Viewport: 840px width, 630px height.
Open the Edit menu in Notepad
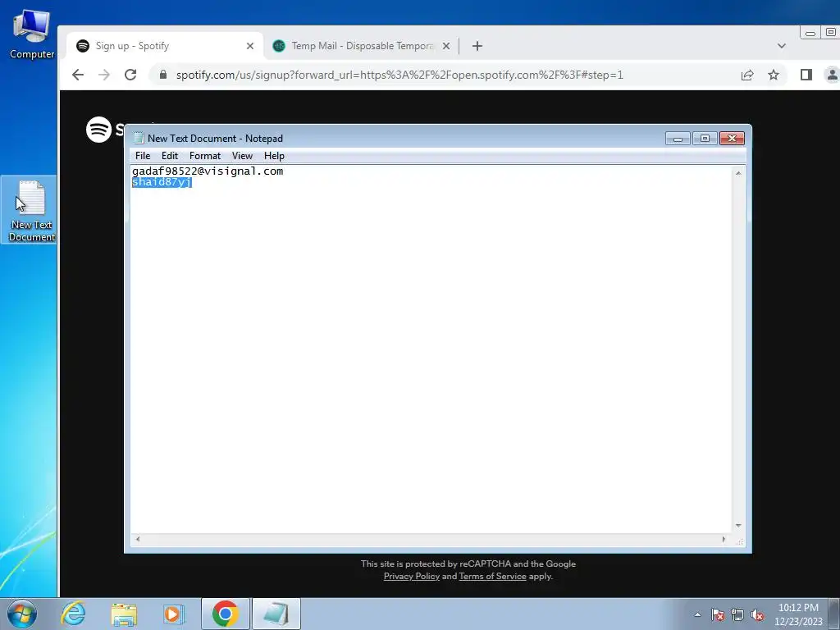[169, 156]
